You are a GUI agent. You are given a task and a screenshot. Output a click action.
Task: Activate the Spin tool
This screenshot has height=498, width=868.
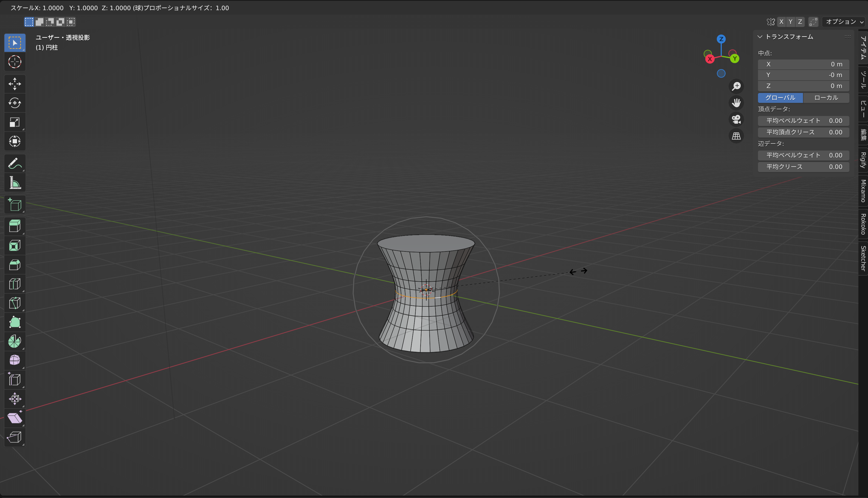coord(15,341)
